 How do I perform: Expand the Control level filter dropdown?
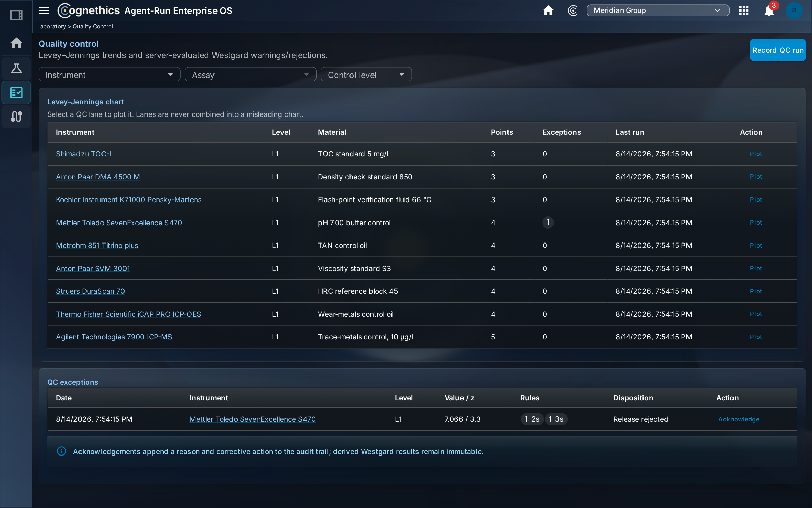(x=366, y=75)
